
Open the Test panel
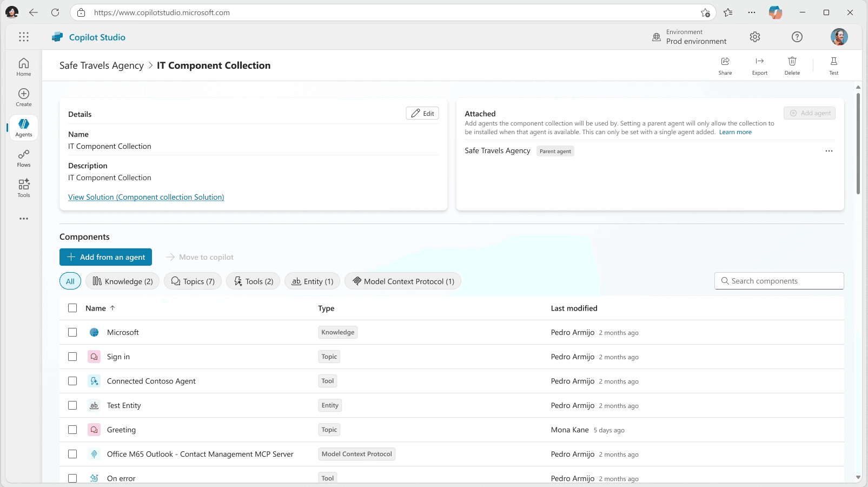coord(834,65)
